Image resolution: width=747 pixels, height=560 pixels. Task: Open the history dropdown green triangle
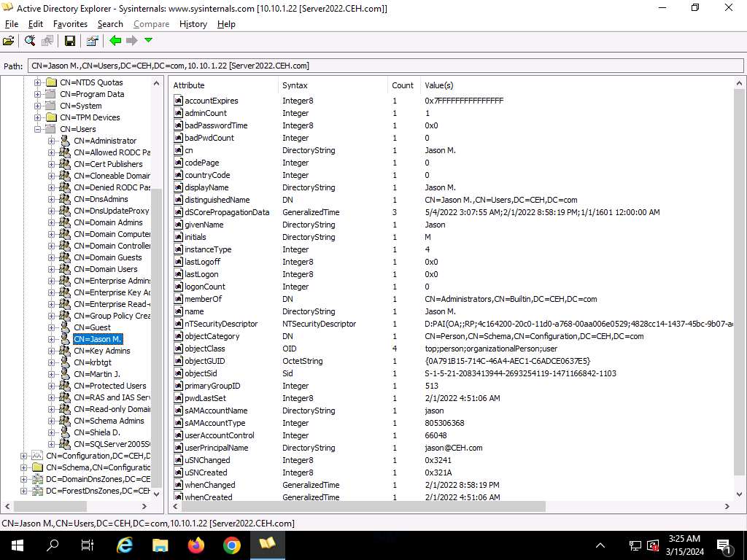click(x=148, y=41)
